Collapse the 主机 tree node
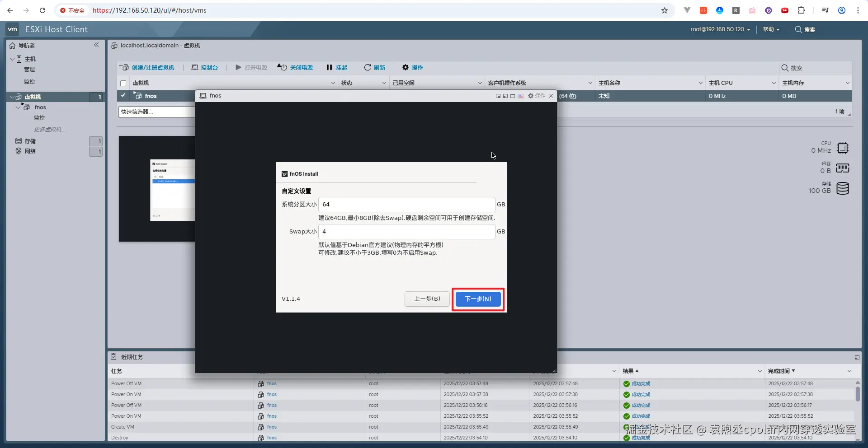 [x=12, y=59]
